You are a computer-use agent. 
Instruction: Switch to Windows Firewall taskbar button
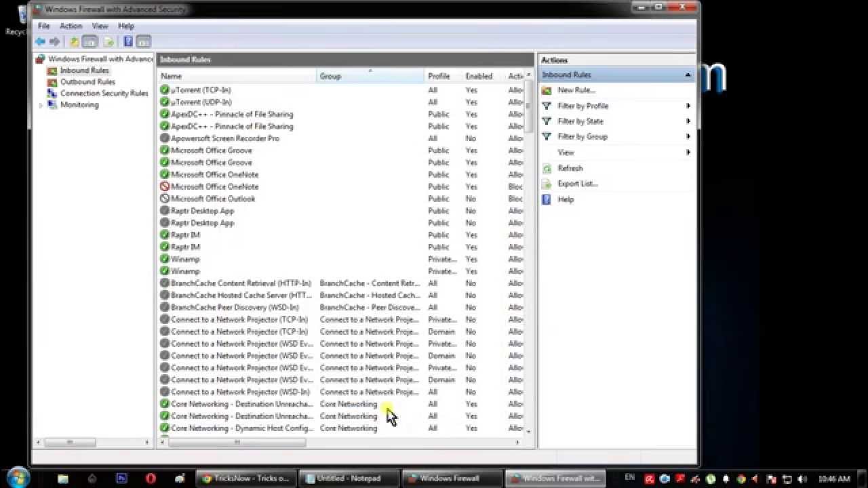[452, 479]
